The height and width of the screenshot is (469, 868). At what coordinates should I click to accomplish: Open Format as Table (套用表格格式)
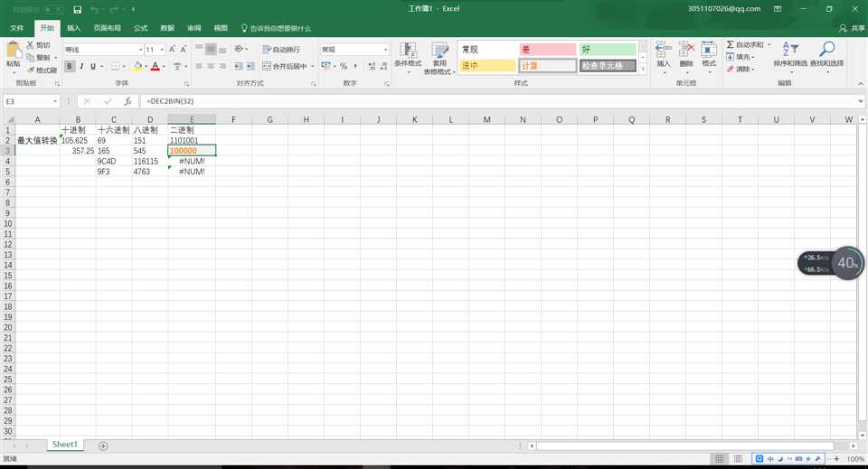click(439, 58)
